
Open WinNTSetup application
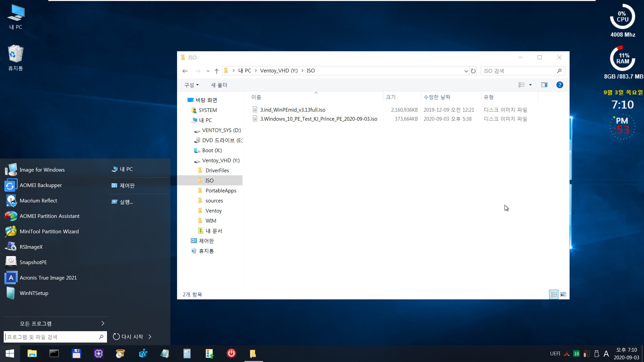[x=34, y=293]
